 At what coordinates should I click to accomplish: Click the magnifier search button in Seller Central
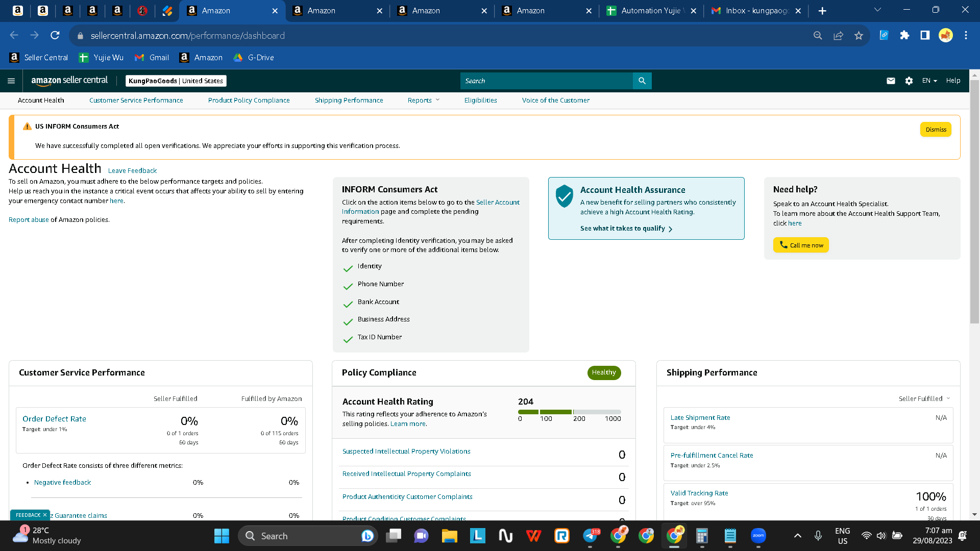tap(642, 81)
